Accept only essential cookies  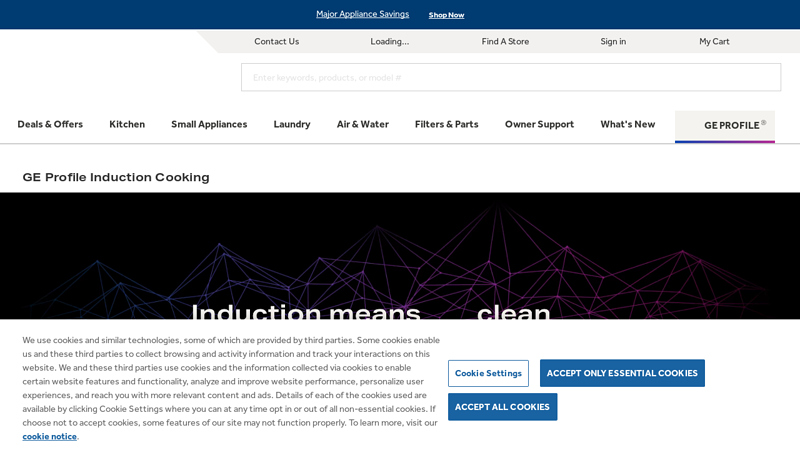click(622, 373)
